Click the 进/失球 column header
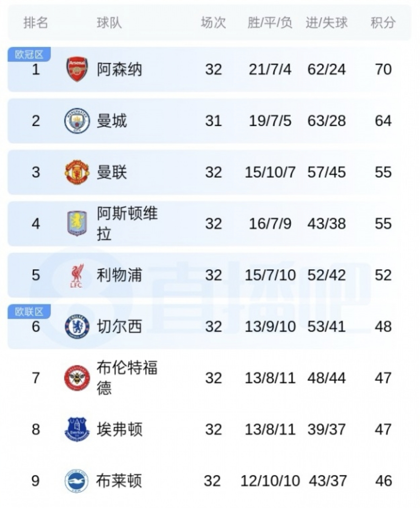 point(326,23)
